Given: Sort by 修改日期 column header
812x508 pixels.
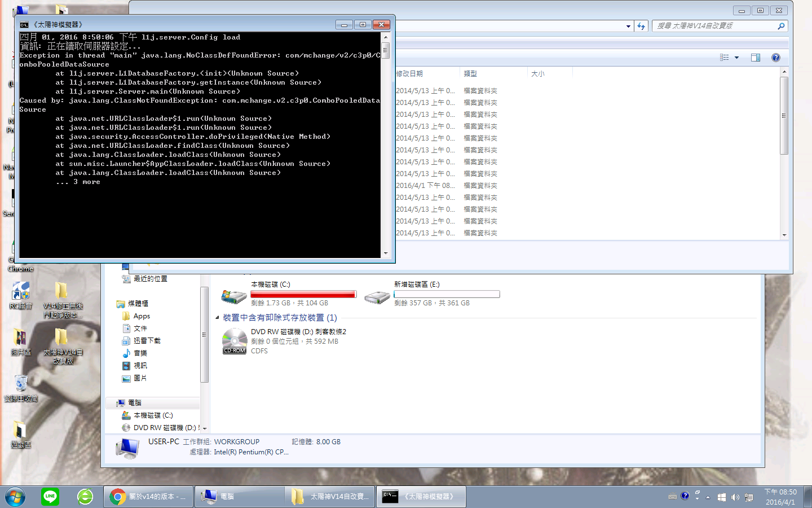Looking at the screenshot, I should tap(427, 73).
